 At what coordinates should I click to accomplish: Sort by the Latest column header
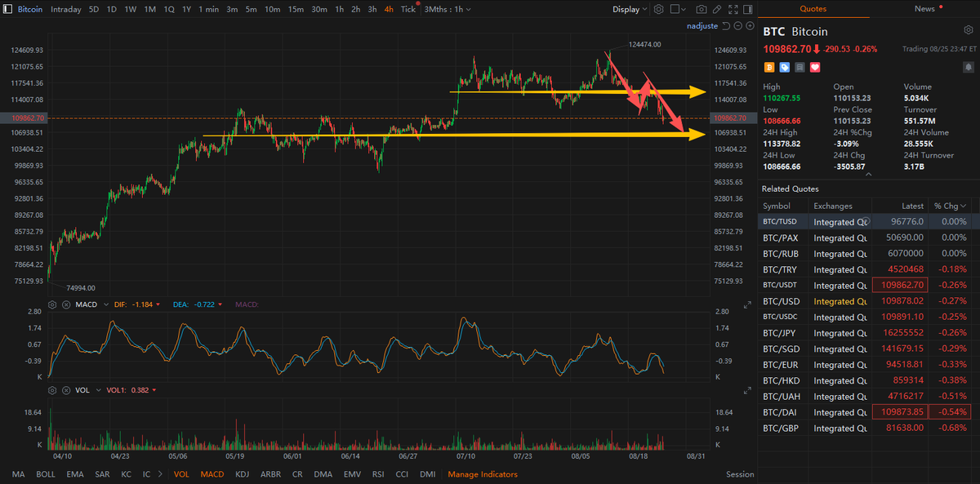pos(912,206)
